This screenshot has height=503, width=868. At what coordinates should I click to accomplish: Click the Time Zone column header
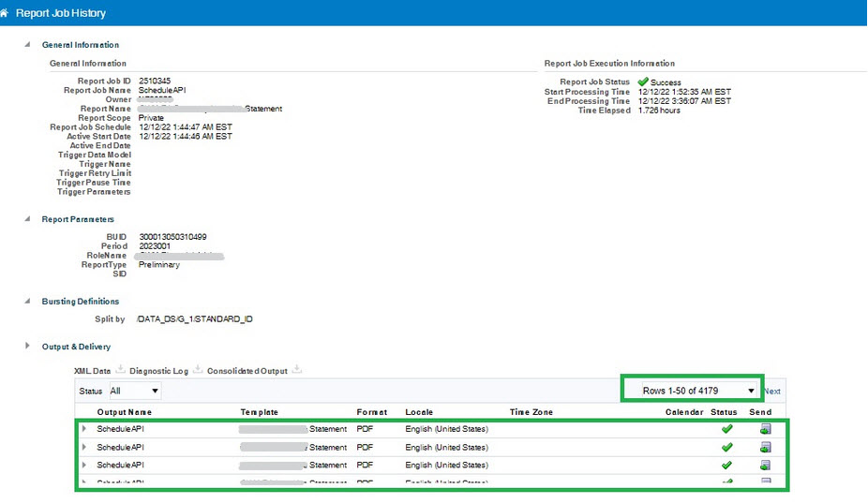[x=531, y=412]
